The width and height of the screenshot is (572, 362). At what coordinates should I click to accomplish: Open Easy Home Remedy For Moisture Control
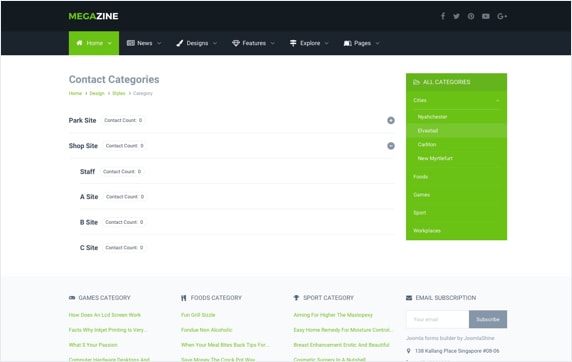pyautogui.click(x=343, y=330)
